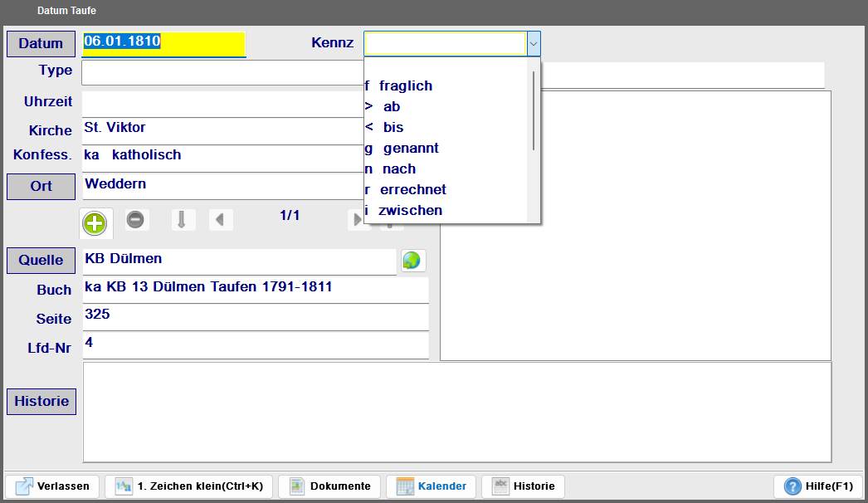
Task: Open Hilfe(F1) in the bottom bar
Action: [x=819, y=486]
